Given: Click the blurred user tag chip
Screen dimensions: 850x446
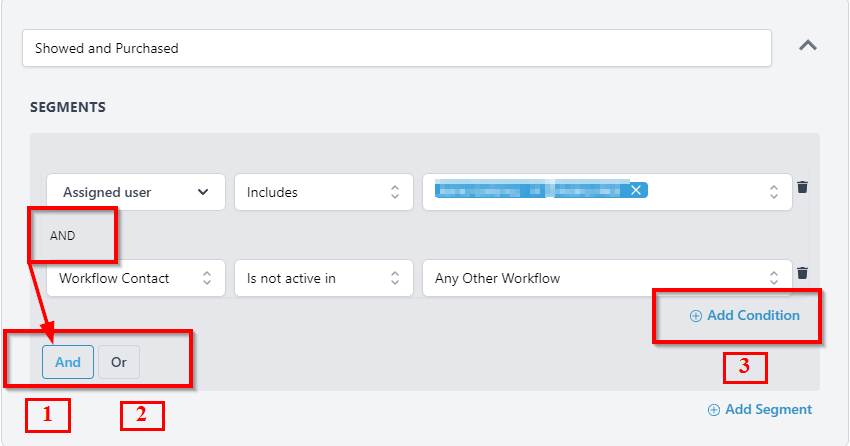Looking at the screenshot, I should 530,190.
